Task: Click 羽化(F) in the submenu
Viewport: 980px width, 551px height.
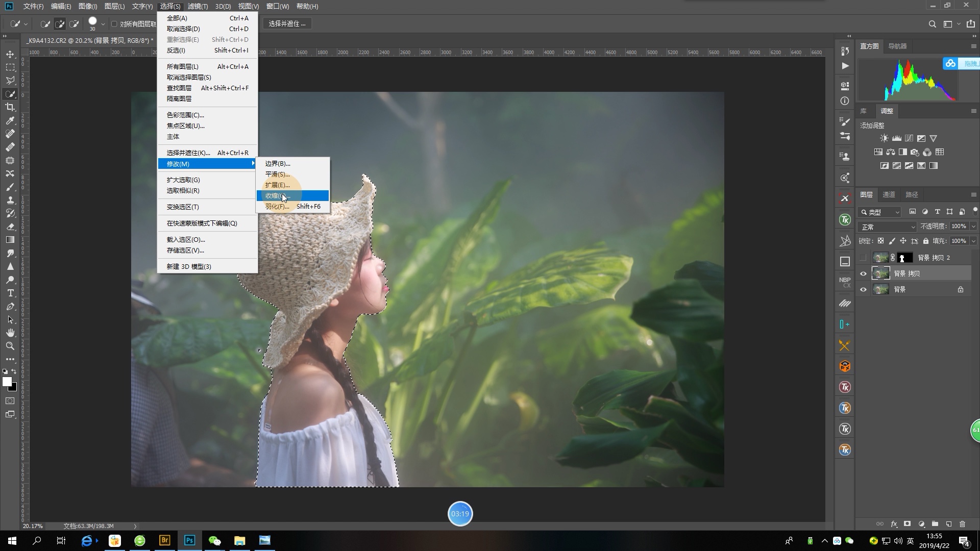Action: tap(277, 207)
